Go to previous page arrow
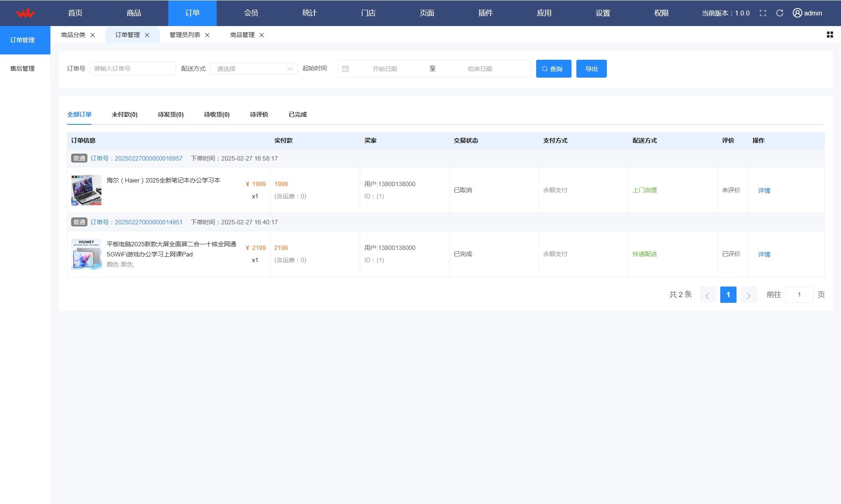Screen dimensions: 841x504 tap(708, 295)
